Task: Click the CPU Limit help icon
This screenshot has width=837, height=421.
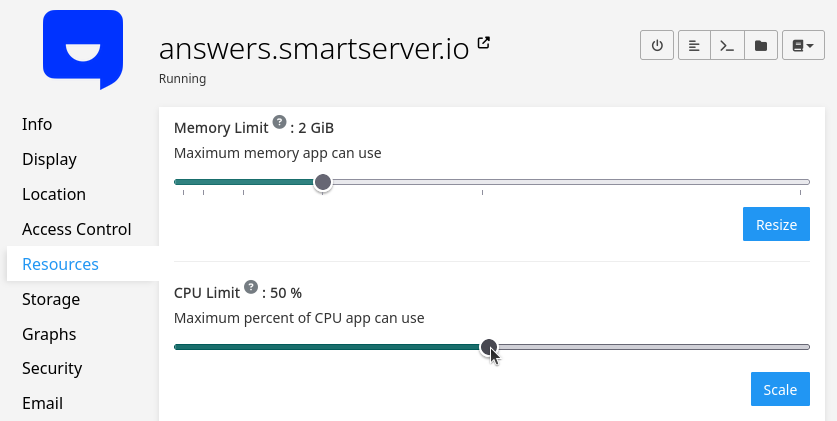Action: tap(251, 288)
